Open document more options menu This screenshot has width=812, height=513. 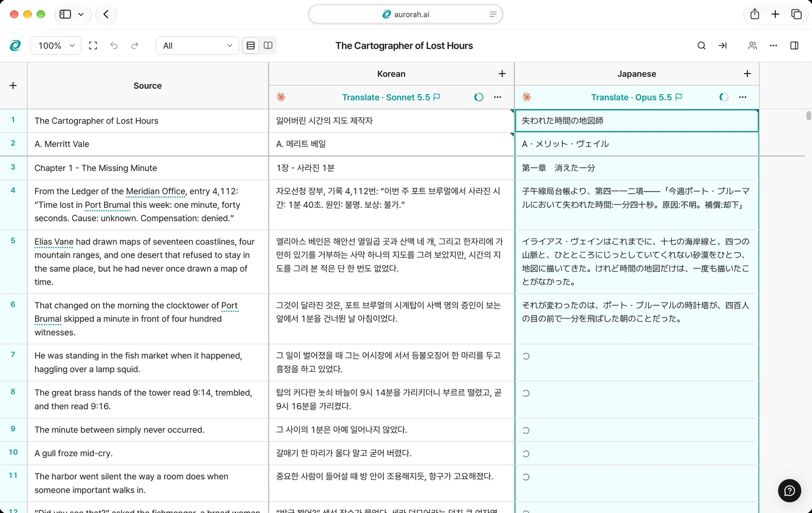coord(774,46)
